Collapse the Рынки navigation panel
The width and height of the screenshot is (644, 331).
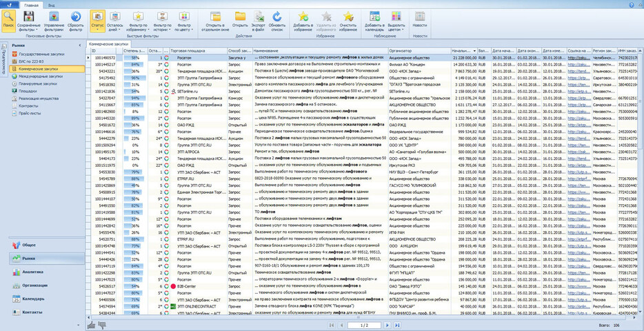click(x=80, y=46)
